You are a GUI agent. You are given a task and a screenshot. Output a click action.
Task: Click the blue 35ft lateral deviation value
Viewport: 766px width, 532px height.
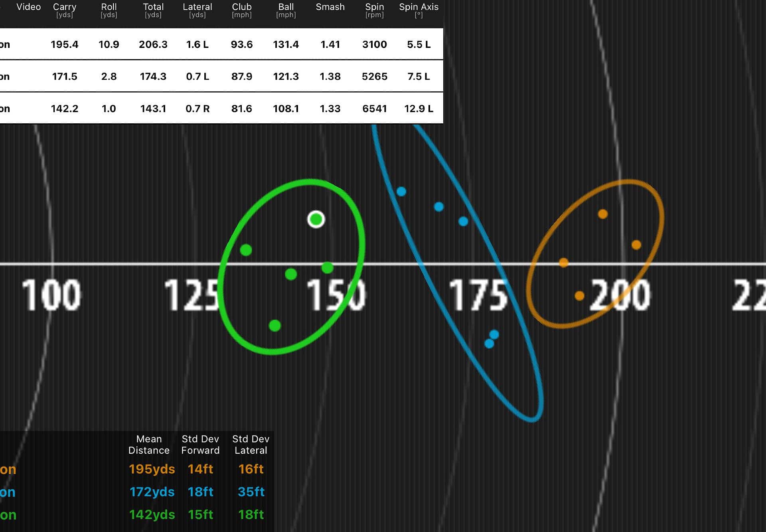pyautogui.click(x=251, y=492)
